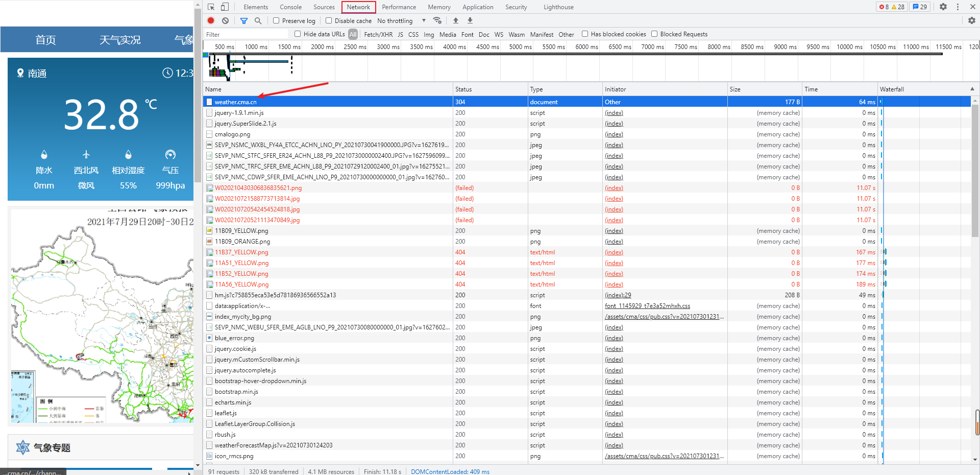Select the inspect element cursor icon

(211, 7)
